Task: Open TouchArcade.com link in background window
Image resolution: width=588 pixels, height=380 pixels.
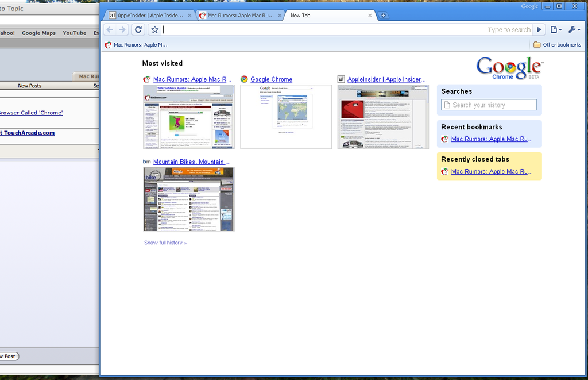Action: pos(28,133)
